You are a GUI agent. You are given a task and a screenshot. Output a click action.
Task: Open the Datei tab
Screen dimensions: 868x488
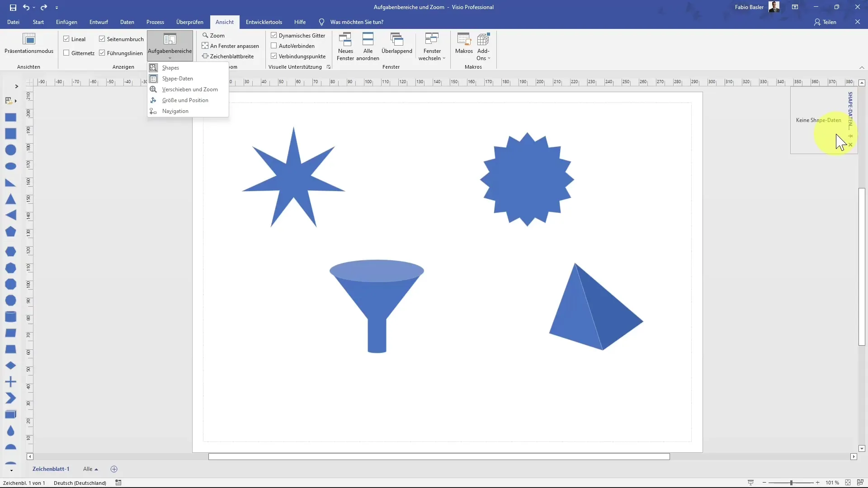coord(13,22)
